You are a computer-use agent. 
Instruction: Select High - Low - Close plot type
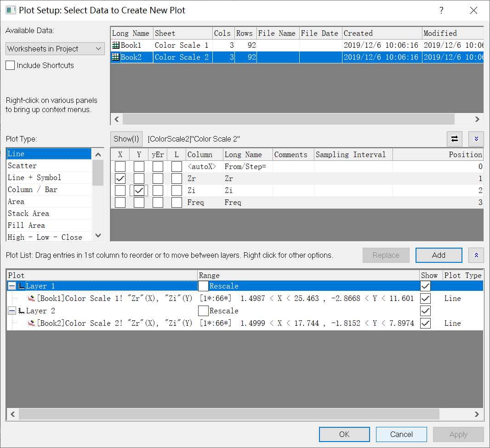click(x=49, y=237)
